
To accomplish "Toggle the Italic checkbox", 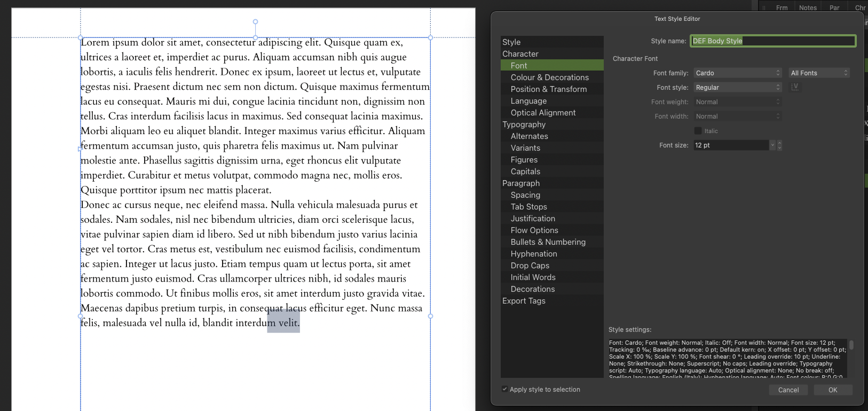I will (x=698, y=131).
